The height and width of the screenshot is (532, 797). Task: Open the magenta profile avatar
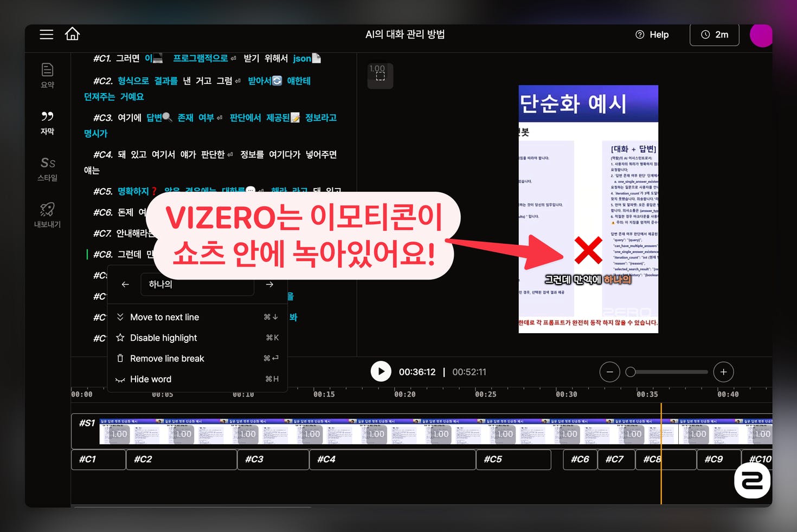tap(761, 35)
